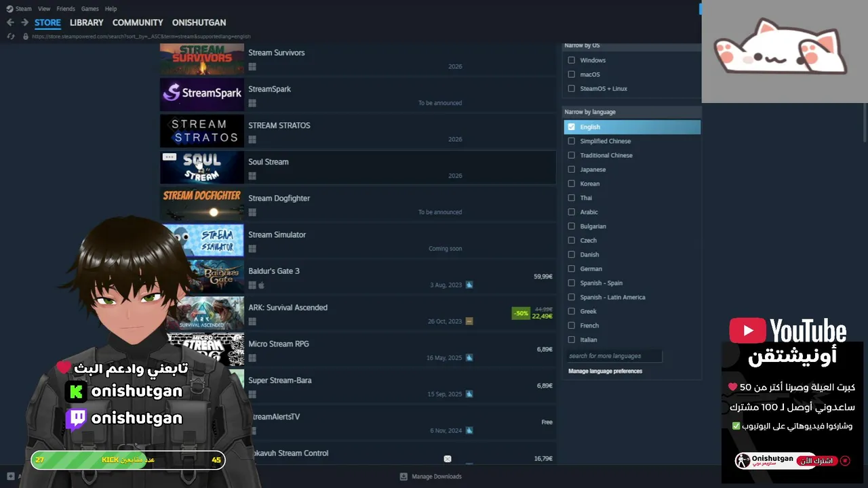Viewport: 868px width, 488px height.
Task: Open the STREAM STRATOS capsule image
Action: (x=202, y=131)
